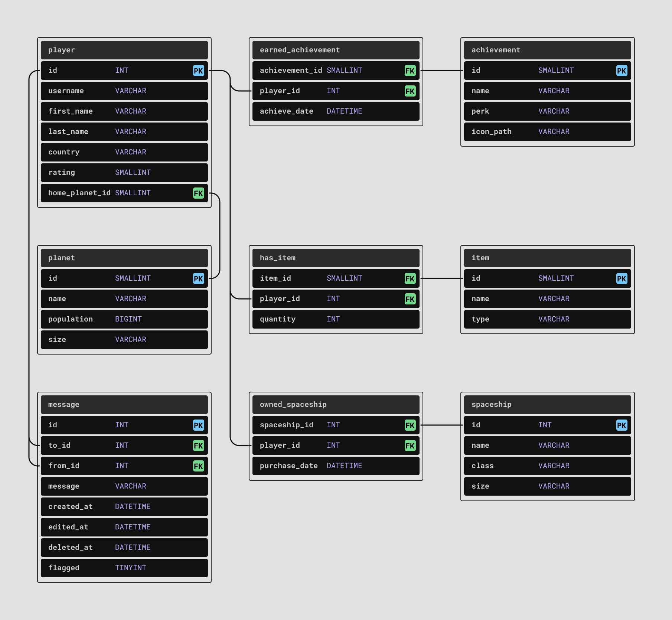Click the PK badge on message id
672x620 pixels.
pyautogui.click(x=199, y=425)
